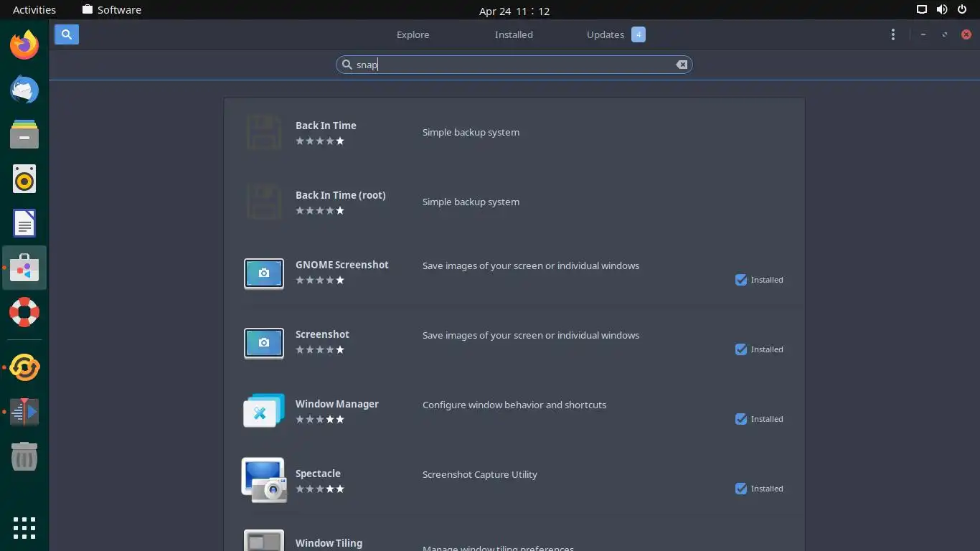The width and height of the screenshot is (980, 551).
Task: Click the Spectacle app icon
Action: (264, 480)
